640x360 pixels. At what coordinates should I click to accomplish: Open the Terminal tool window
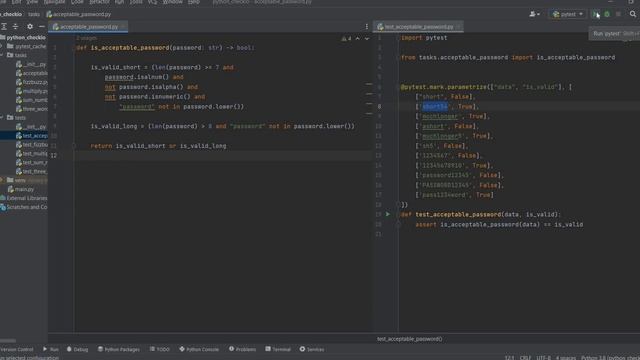pyautogui.click(x=278, y=349)
